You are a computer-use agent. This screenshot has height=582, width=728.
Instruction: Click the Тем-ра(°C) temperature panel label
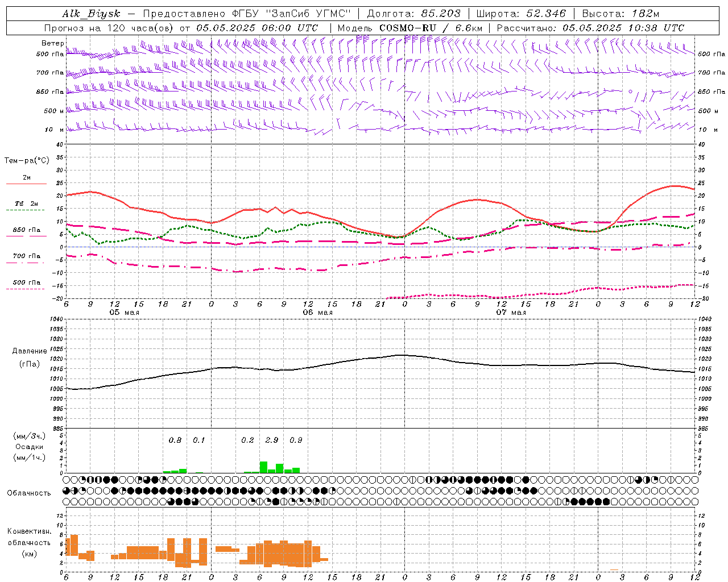point(27,161)
